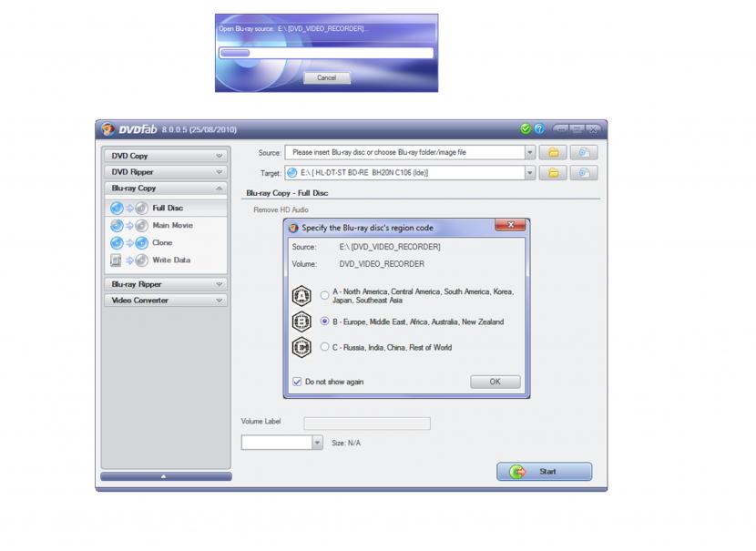Screen dimensions: 756x551
Task: Click the region B hexagon icon
Action: [301, 321]
